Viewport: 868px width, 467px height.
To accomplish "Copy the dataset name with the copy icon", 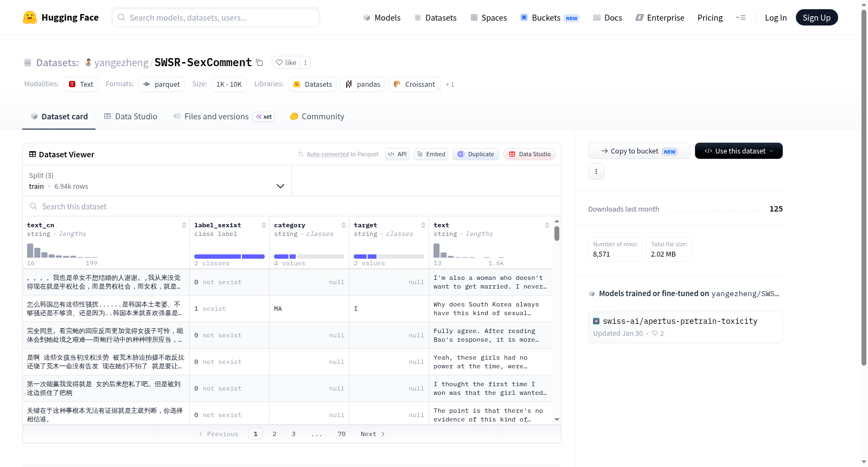I will tap(259, 63).
